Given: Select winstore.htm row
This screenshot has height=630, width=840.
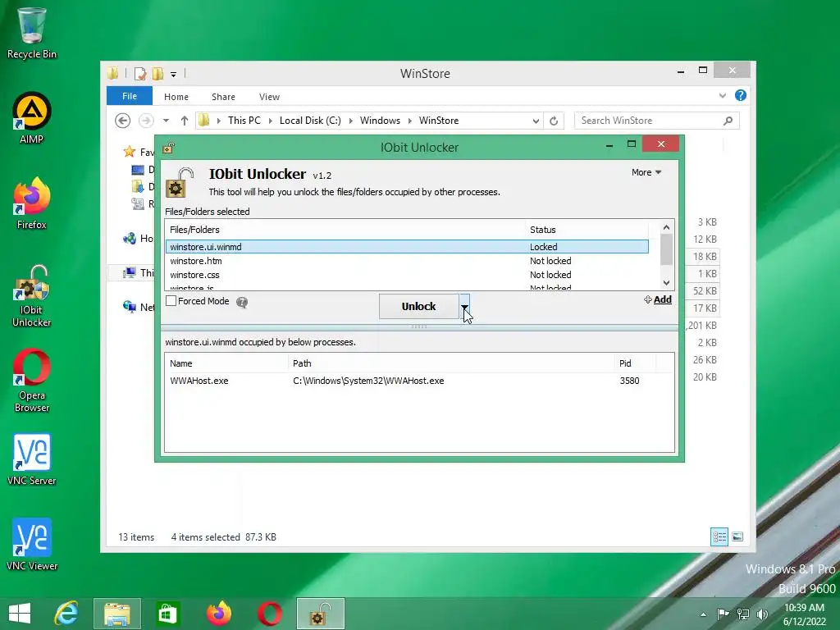Looking at the screenshot, I should pyautogui.click(x=407, y=261).
